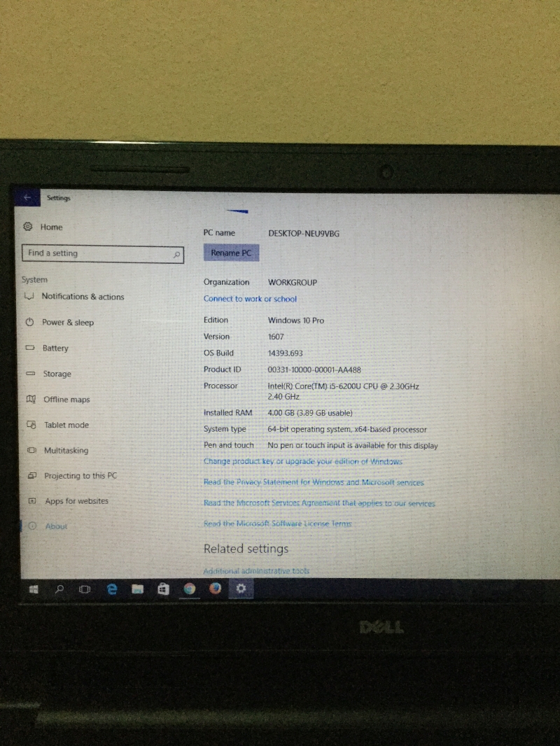Open Task View from taskbar

[85, 589]
